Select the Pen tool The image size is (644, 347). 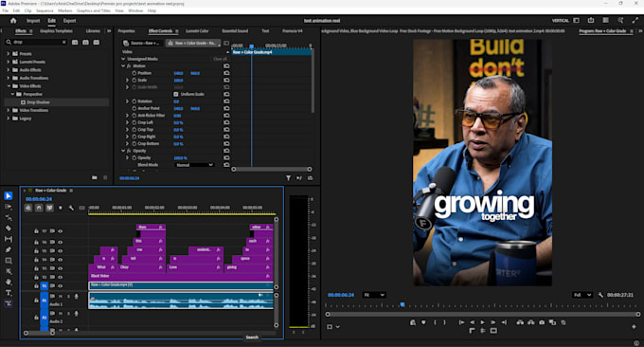click(x=9, y=249)
